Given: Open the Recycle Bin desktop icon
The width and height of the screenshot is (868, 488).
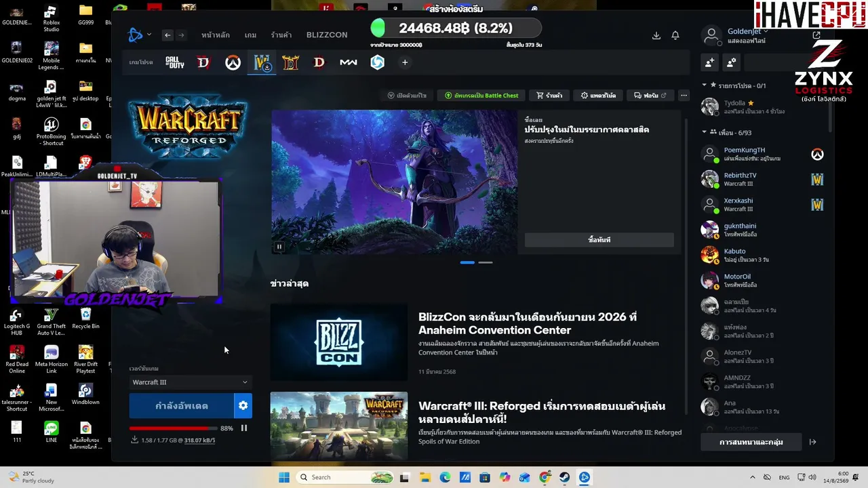Looking at the screenshot, I should [x=85, y=318].
